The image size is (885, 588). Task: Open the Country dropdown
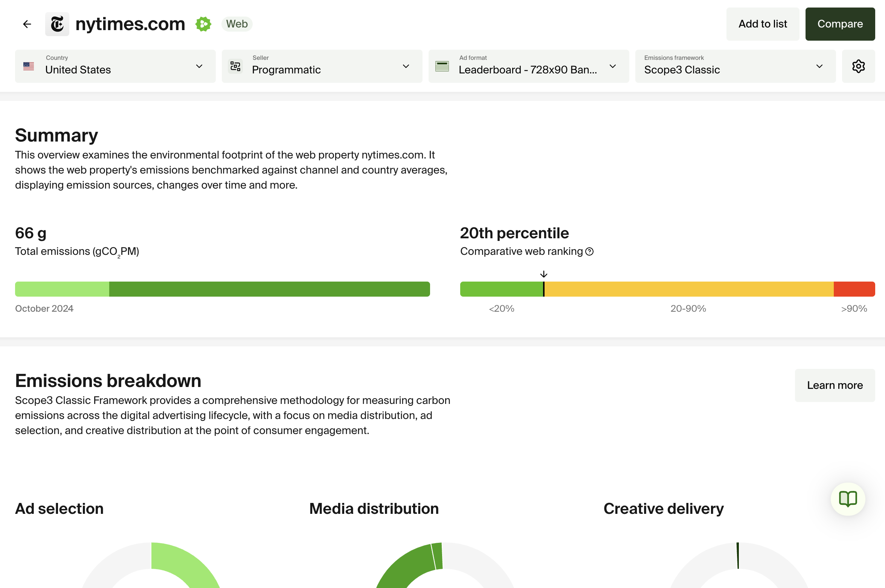(x=115, y=66)
